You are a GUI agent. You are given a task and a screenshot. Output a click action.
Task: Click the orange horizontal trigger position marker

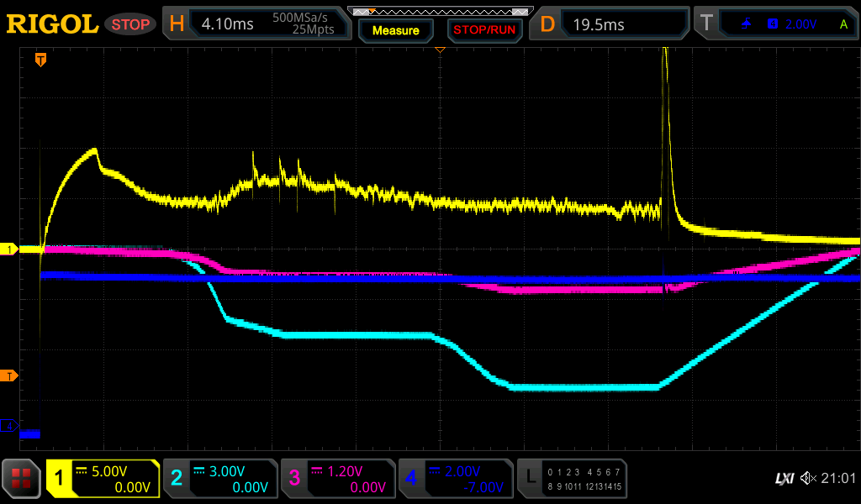click(x=40, y=60)
